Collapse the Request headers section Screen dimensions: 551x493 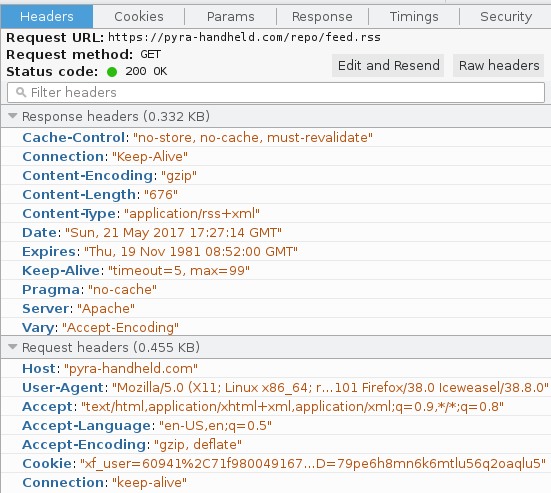click(13, 347)
